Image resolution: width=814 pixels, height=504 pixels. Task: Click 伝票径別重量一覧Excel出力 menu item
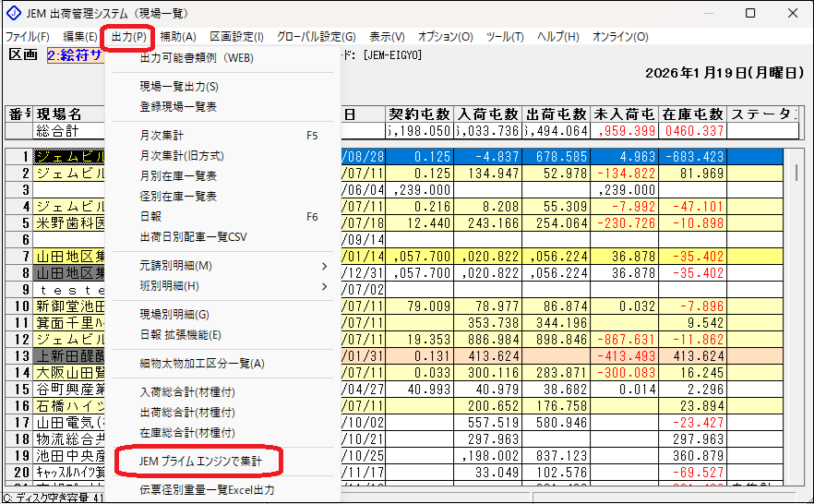click(x=207, y=489)
